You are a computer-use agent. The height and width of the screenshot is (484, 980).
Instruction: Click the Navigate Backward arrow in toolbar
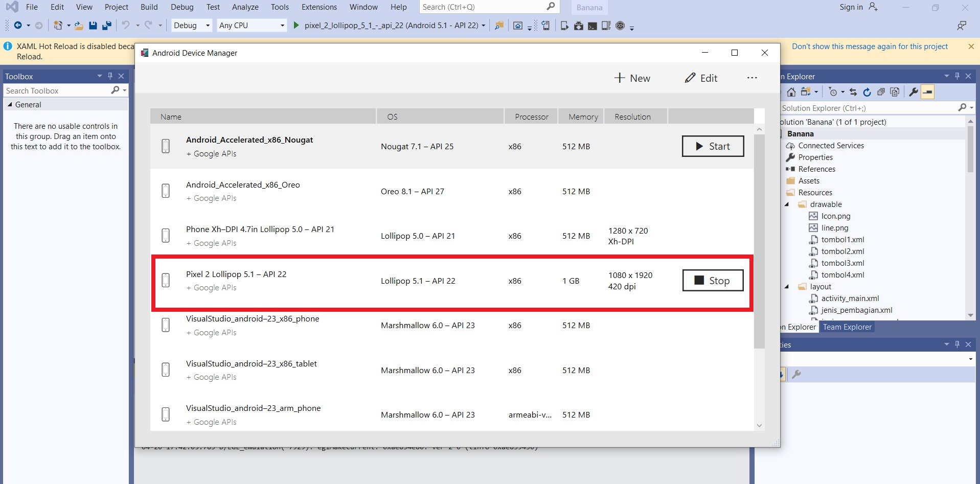[18, 26]
